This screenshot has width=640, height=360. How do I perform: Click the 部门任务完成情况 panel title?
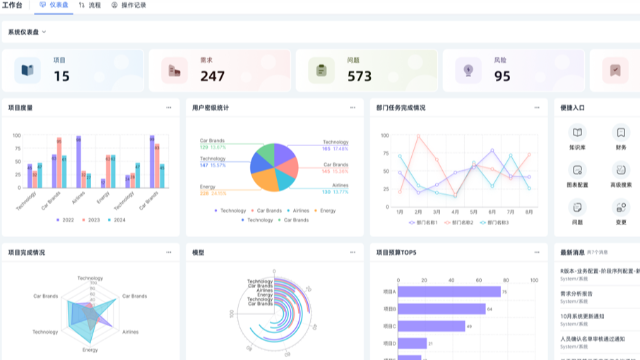click(401, 108)
